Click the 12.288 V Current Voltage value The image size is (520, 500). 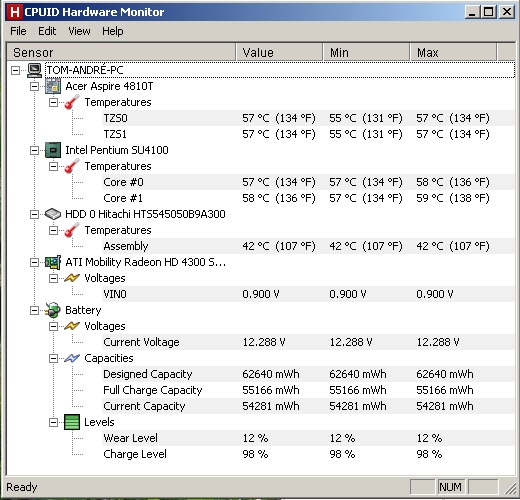point(264,342)
